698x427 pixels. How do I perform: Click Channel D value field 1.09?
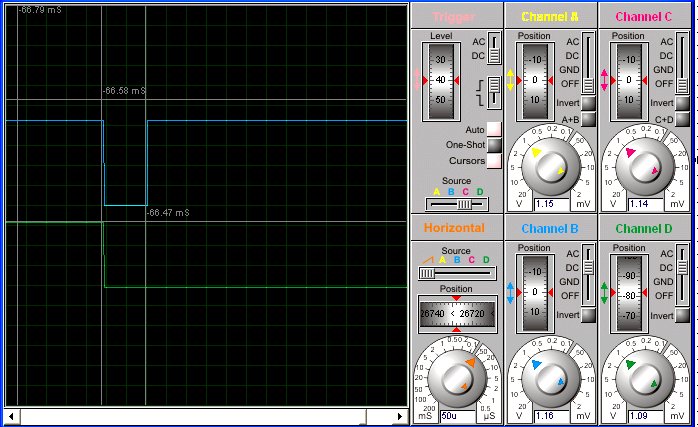click(645, 416)
